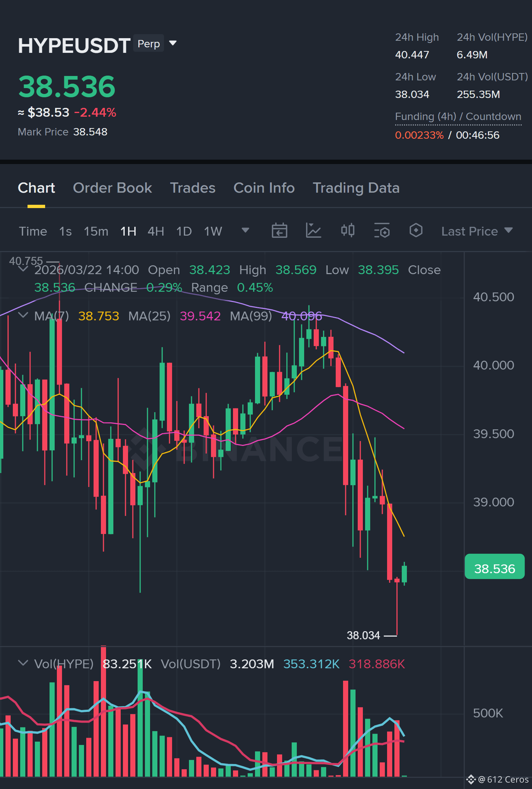532x789 pixels.
Task: Expand more time intervals dropdown
Action: 245,230
